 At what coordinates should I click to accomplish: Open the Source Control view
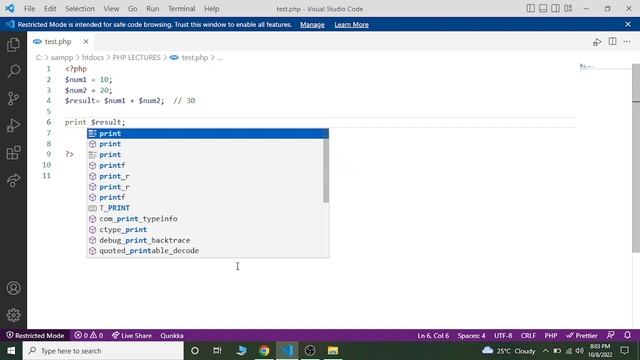[x=13, y=98]
